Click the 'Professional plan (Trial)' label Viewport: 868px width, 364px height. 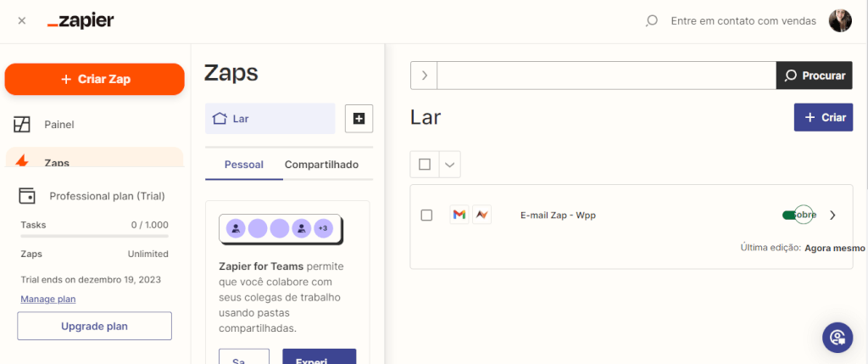point(108,196)
